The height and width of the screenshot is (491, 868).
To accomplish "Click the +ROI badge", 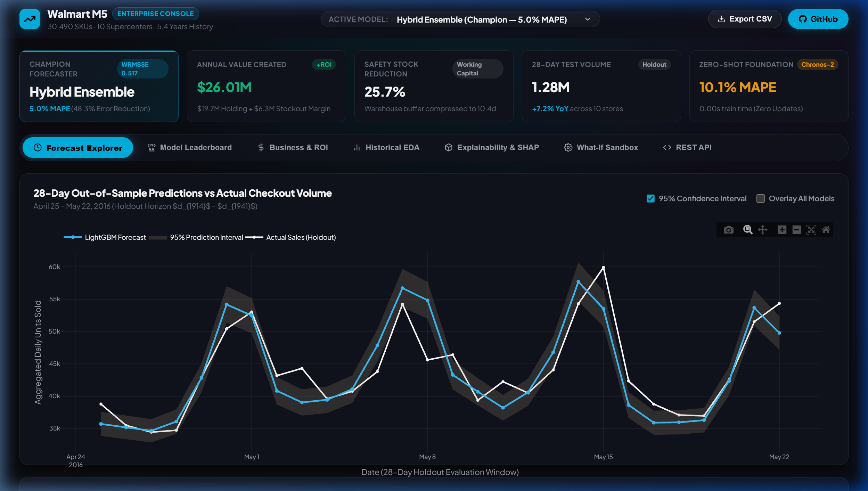I will click(324, 65).
